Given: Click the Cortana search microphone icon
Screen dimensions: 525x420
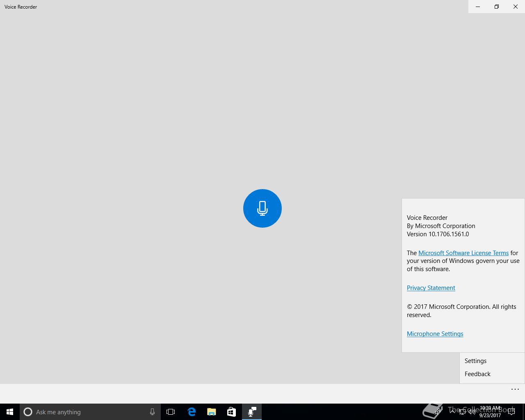Looking at the screenshot, I should tap(152, 412).
